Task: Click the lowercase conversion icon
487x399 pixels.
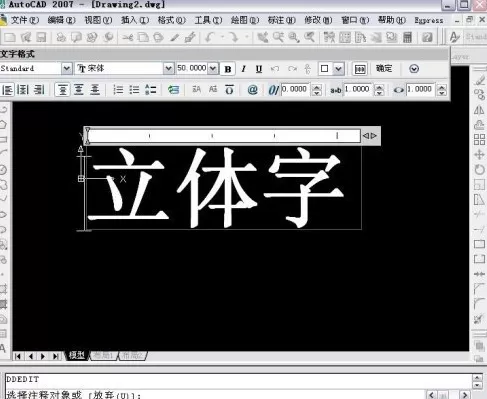Action: click(x=213, y=89)
